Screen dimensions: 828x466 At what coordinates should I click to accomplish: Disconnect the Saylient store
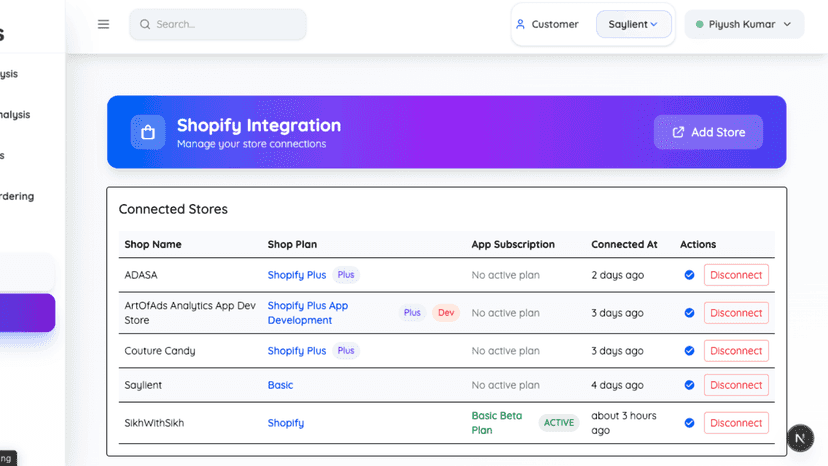(736, 385)
